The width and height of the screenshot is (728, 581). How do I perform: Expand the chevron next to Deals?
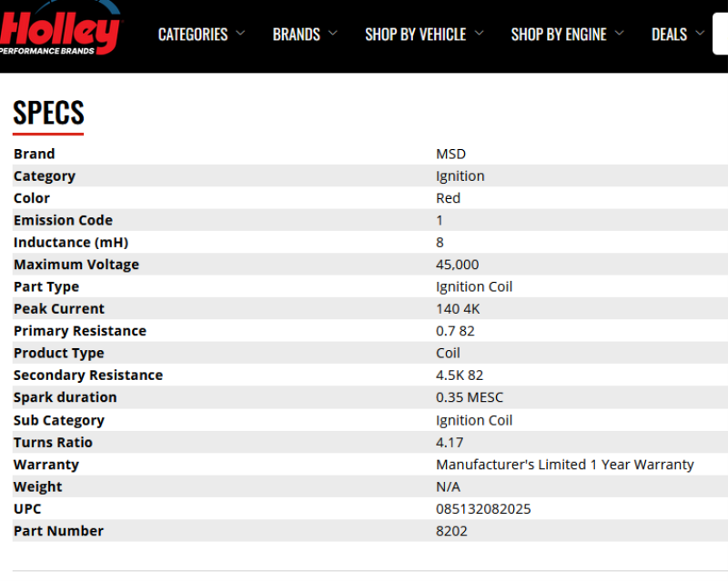point(700,33)
